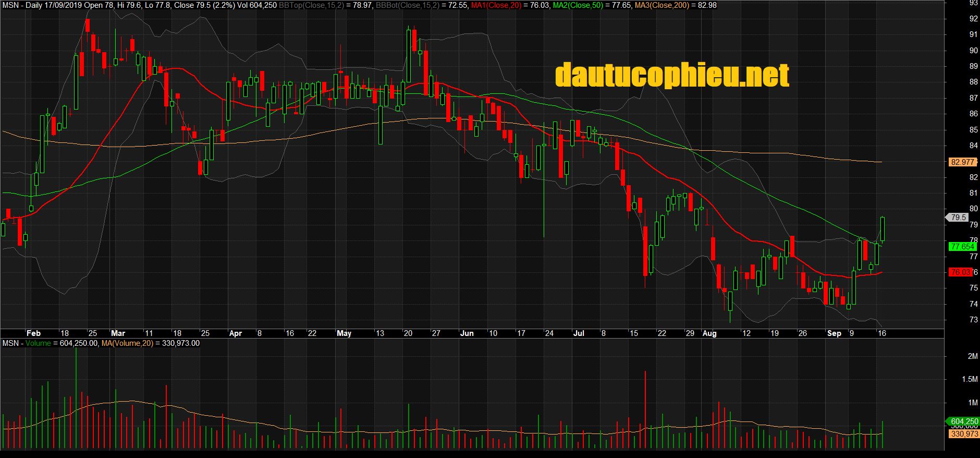Click the BBBot(Close,15,2) indicator label
Viewport: 980px width, 458px height.
[x=408, y=5]
